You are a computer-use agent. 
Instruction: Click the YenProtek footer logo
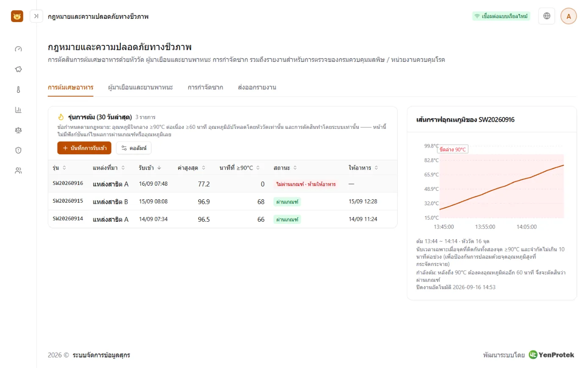click(x=552, y=355)
